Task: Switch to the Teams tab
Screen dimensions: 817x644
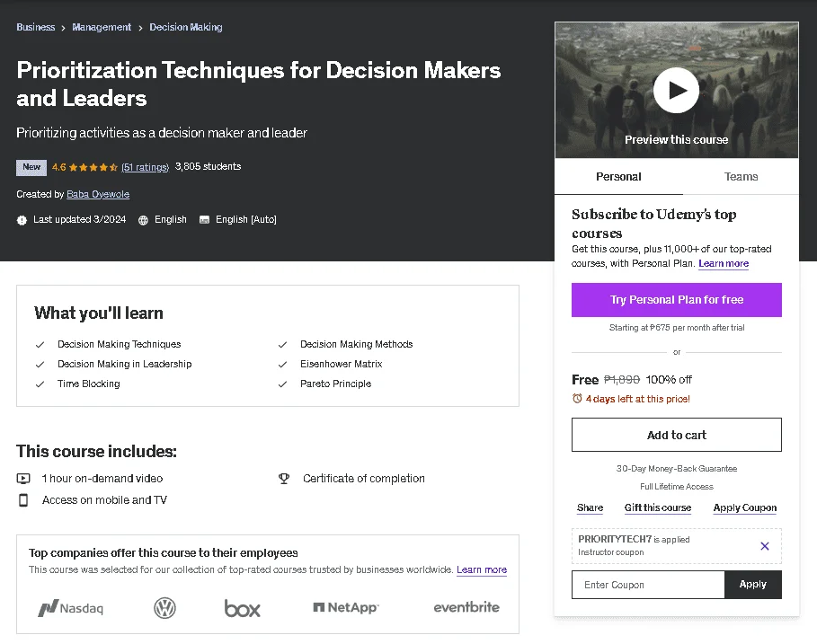Action: coord(741,176)
